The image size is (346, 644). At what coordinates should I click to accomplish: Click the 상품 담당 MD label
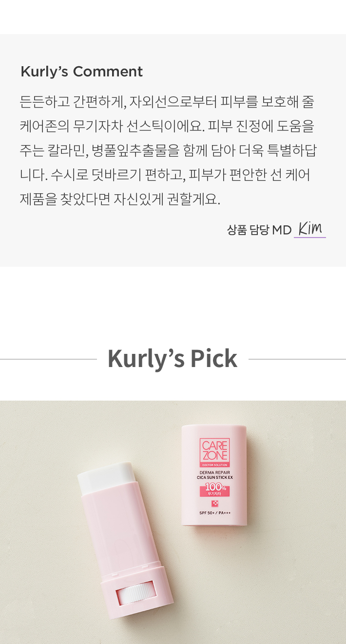point(259,230)
